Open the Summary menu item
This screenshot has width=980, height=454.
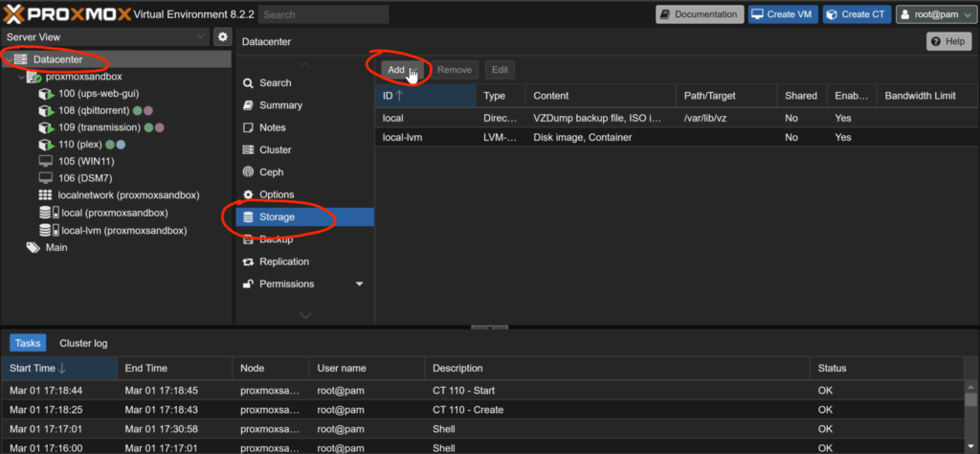(305, 105)
